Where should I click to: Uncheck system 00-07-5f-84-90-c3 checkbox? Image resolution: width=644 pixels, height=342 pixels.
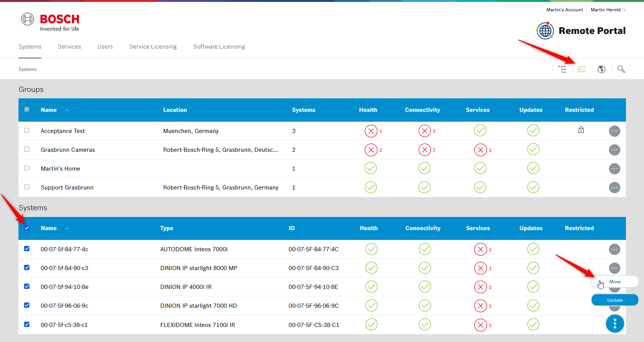(x=27, y=267)
